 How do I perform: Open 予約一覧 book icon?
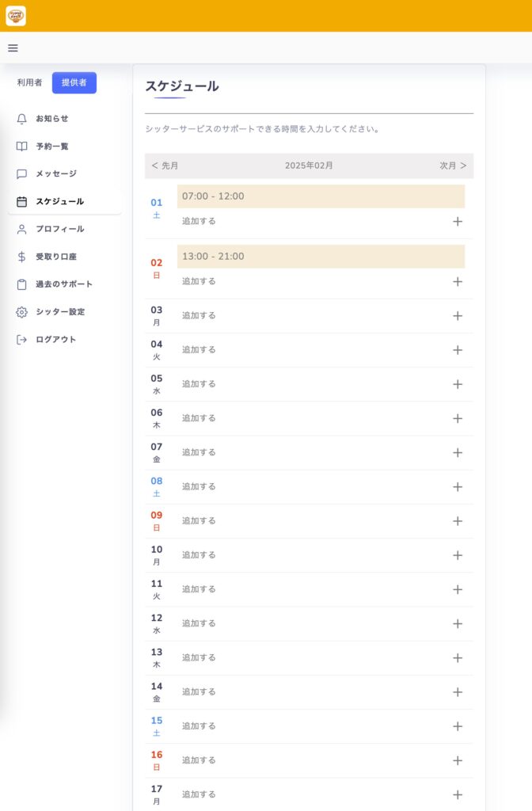click(x=21, y=147)
